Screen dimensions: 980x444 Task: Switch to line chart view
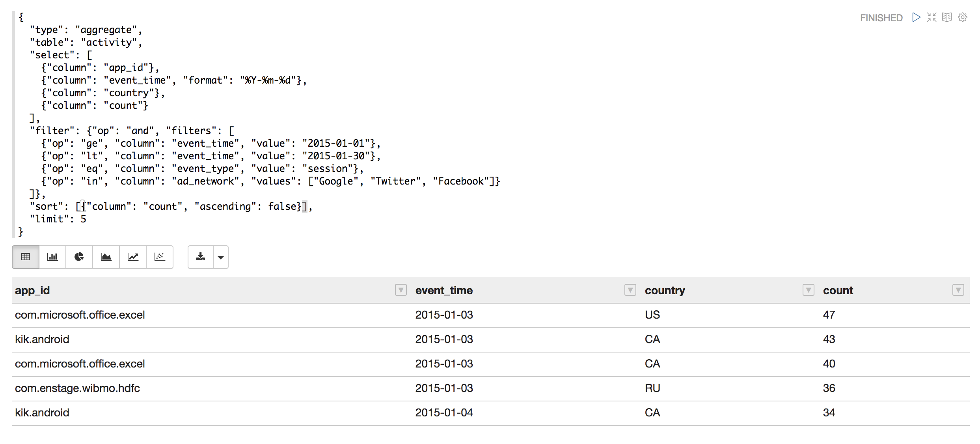tap(133, 257)
